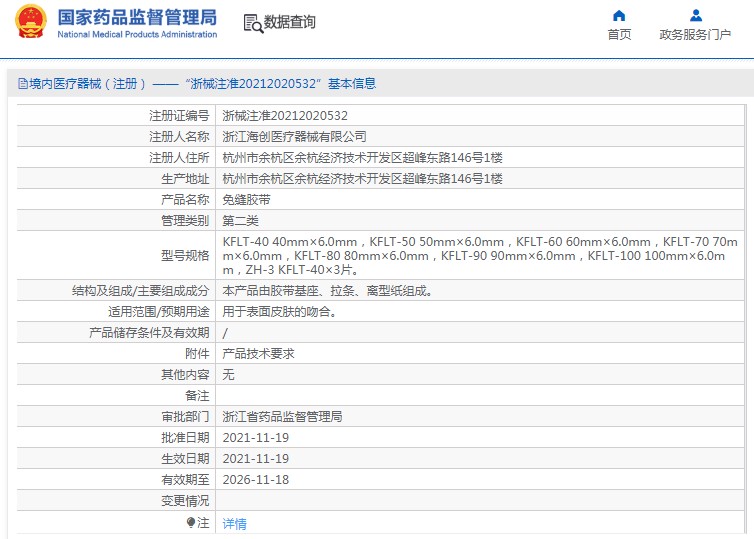Select product name 免缝胶带

click(x=246, y=200)
